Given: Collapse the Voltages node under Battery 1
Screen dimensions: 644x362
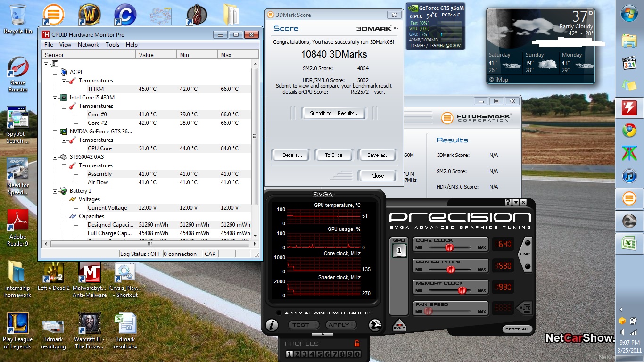Looking at the screenshot, I should point(64,199).
